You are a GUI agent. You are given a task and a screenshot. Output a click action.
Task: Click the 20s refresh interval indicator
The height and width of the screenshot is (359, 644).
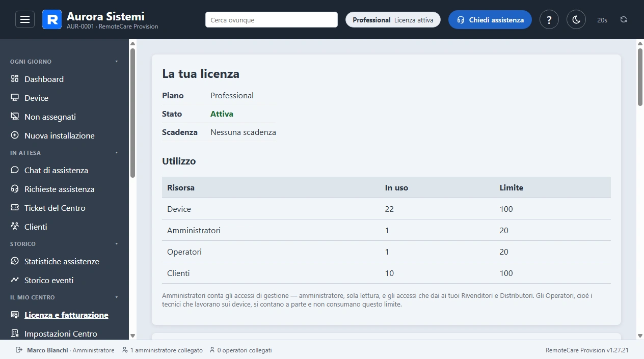602,20
